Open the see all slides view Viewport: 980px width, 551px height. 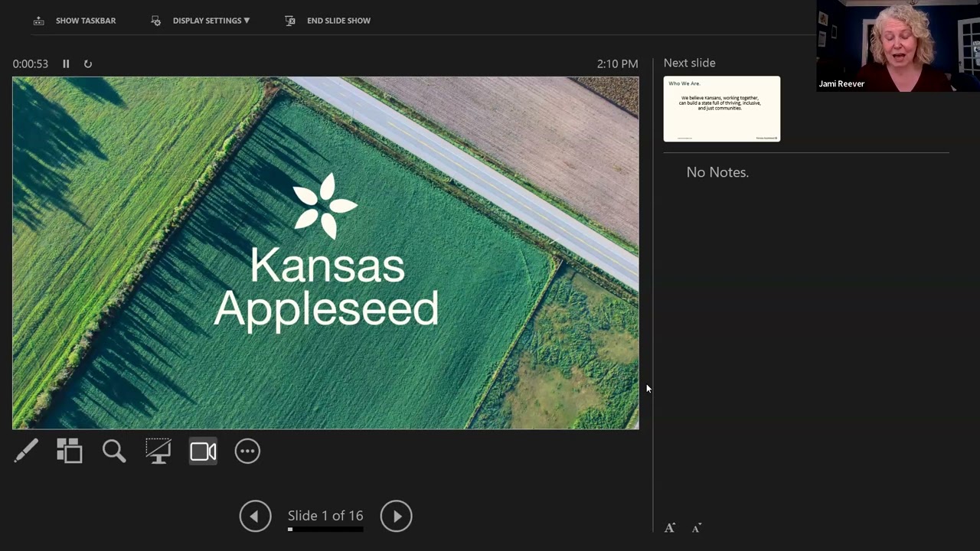[70, 451]
